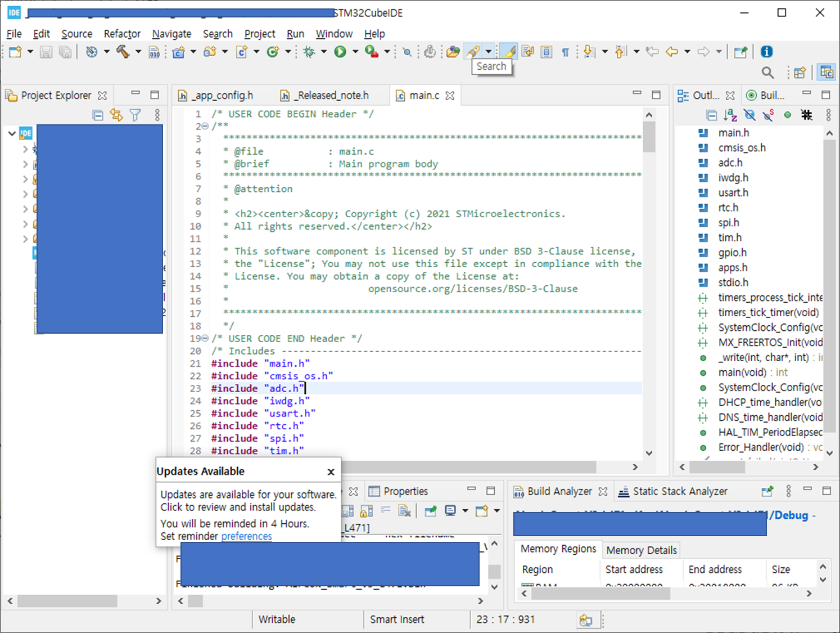Collapse the fold marker at line 19

(x=205, y=339)
